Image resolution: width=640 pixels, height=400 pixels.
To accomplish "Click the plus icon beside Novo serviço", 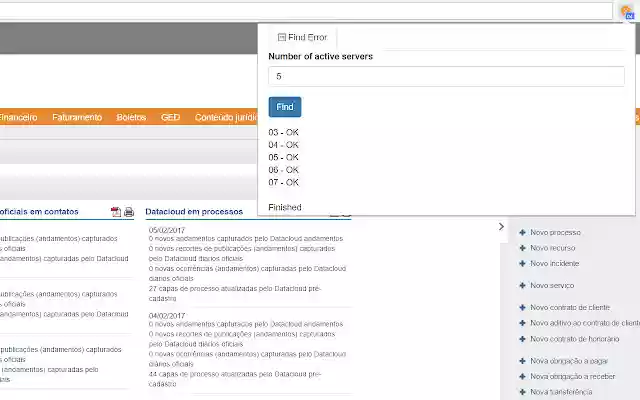I will coord(522,286).
